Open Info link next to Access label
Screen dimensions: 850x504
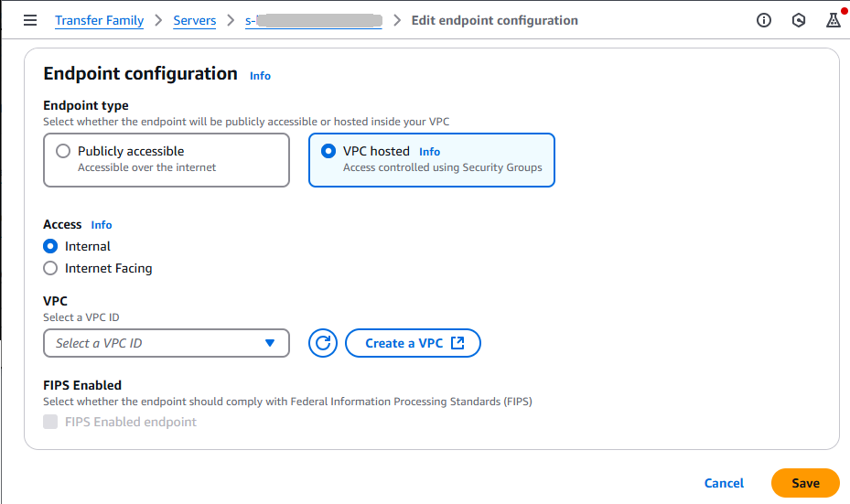(102, 225)
